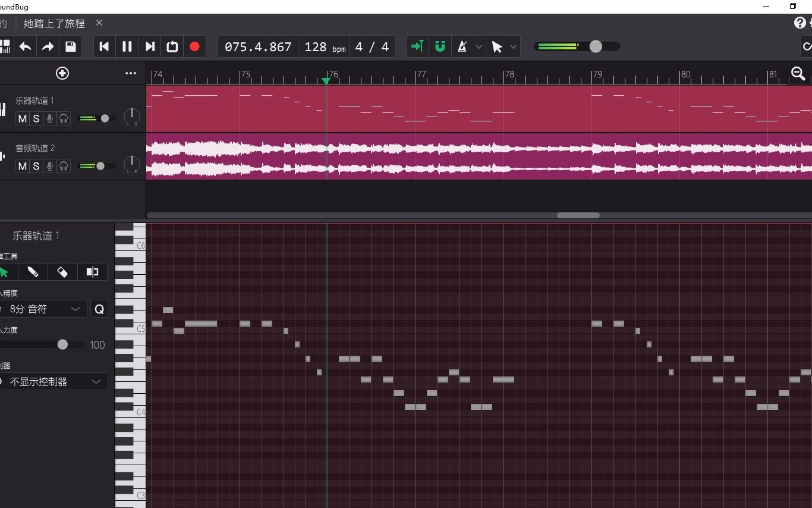Screen dimensions: 812x508
Task: Select the 乐器轨道 1 track name
Action: coord(34,101)
